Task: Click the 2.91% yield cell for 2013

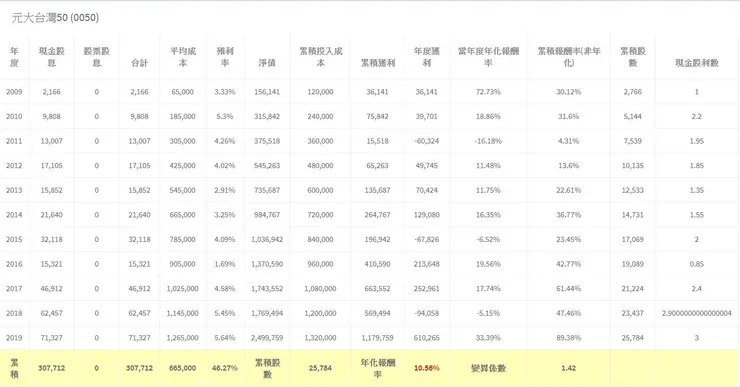Action: pos(225,190)
